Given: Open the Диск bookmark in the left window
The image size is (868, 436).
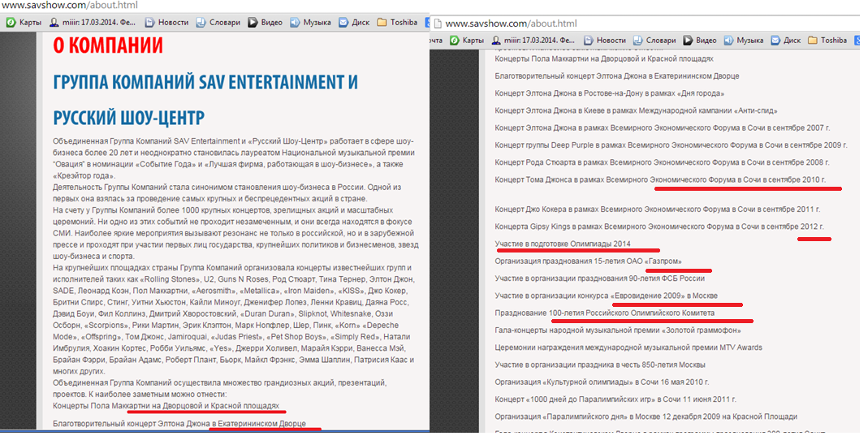Looking at the screenshot, I should pos(353,23).
